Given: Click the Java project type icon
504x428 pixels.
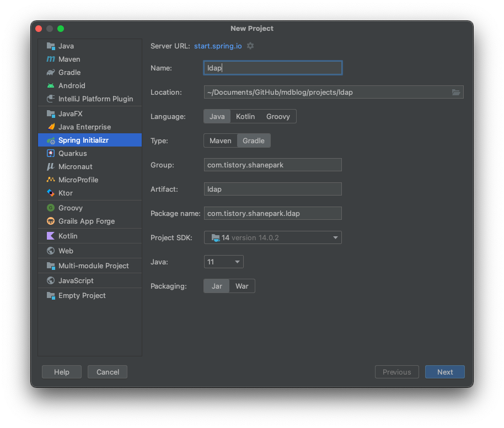Looking at the screenshot, I should pos(51,46).
